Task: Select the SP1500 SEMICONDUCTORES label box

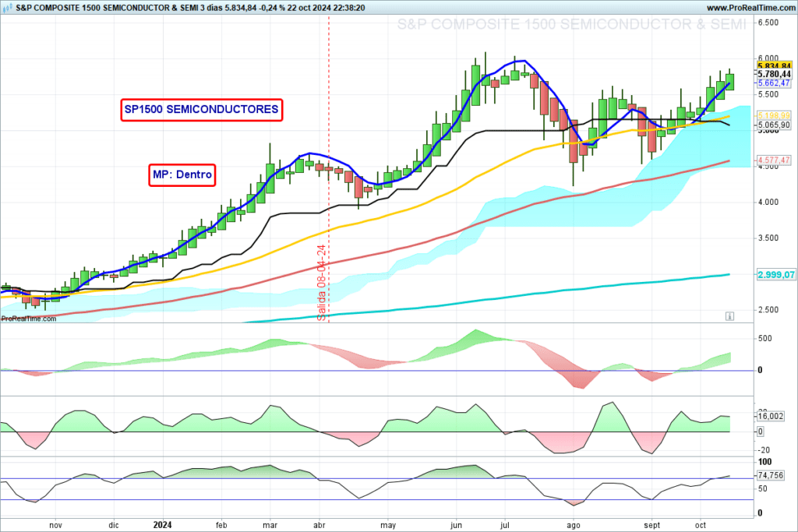Action: (x=201, y=110)
